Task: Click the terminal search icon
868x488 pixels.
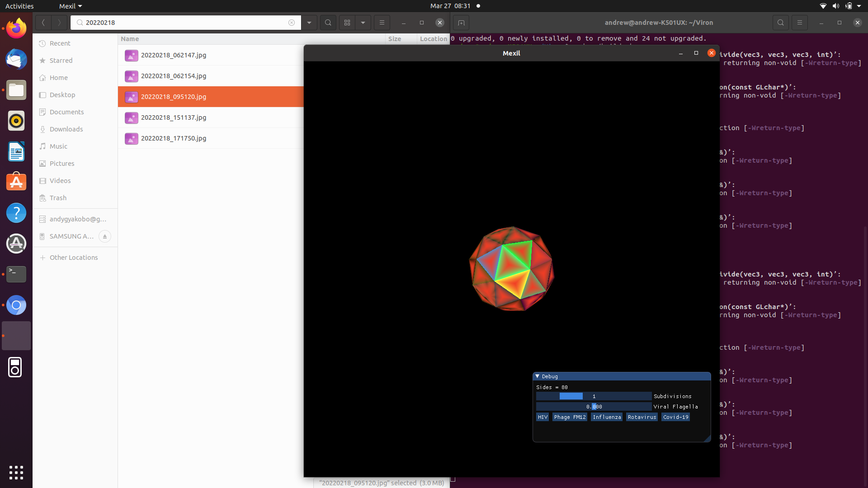Action: coord(780,23)
